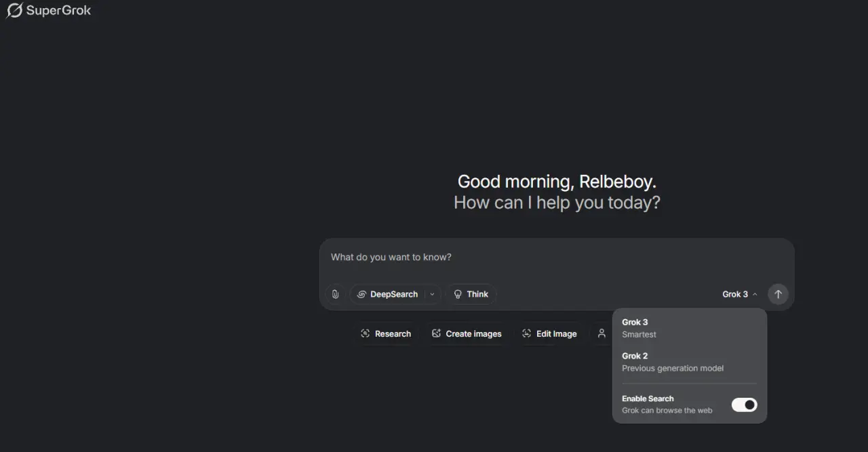Screen dimensions: 868x452
Task: Open the Edit Image chip
Action: tap(549, 333)
